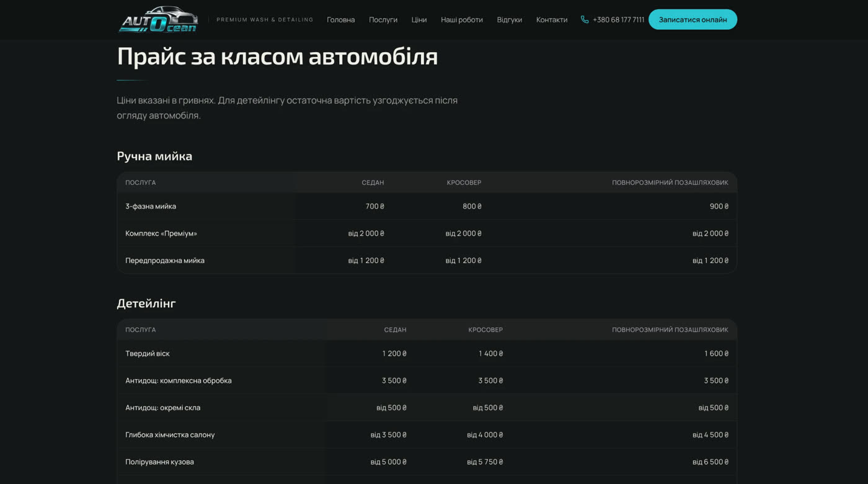
Task: Select the heading Прайс за класом автомобіля
Action: coord(277,56)
